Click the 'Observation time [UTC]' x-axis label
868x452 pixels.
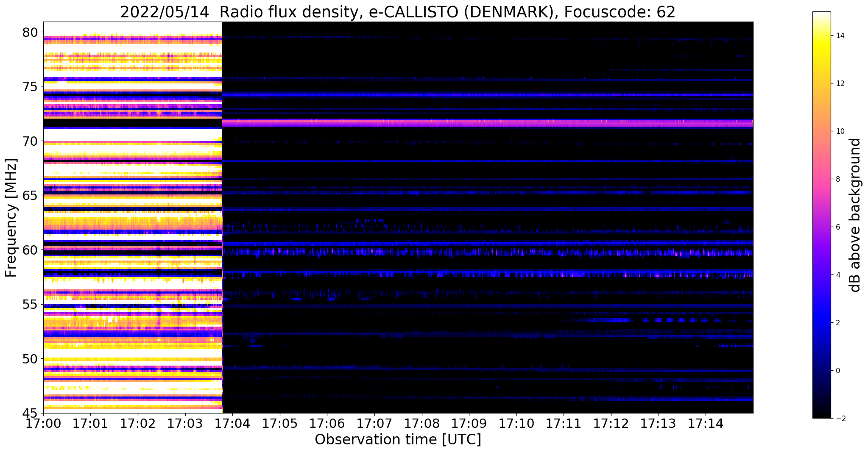398,440
